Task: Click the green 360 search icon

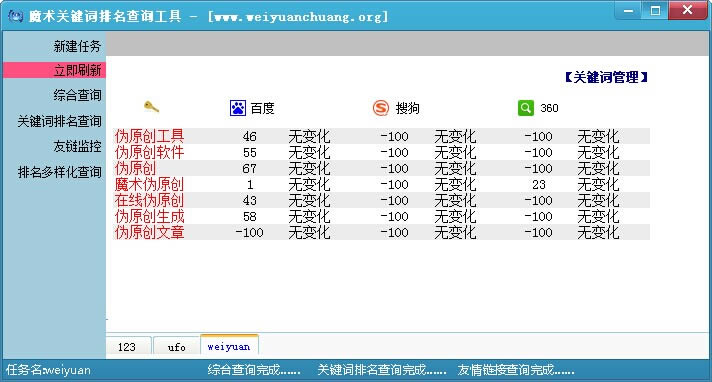Action: [525, 108]
